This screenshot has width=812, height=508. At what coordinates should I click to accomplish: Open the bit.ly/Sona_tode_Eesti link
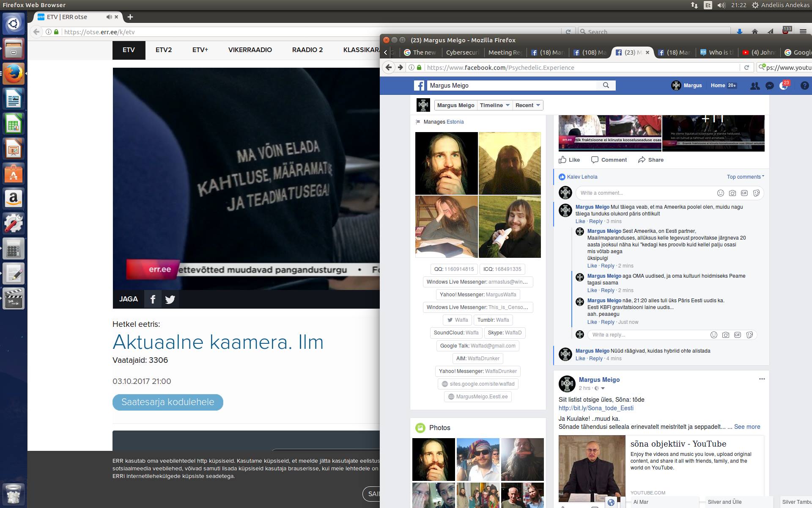596,408
